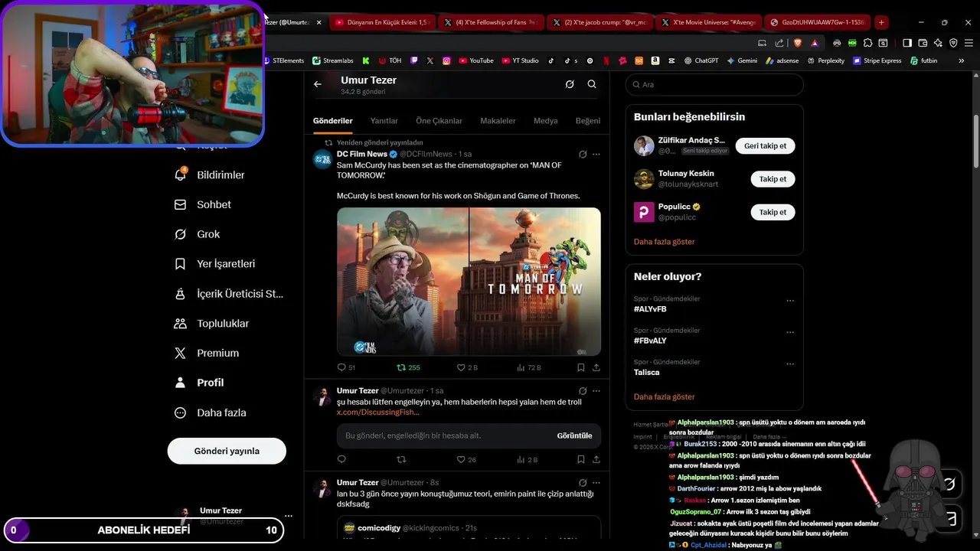Click Daha fazla göster under suggestions
This screenshot has height=551, width=980.
coord(665,242)
